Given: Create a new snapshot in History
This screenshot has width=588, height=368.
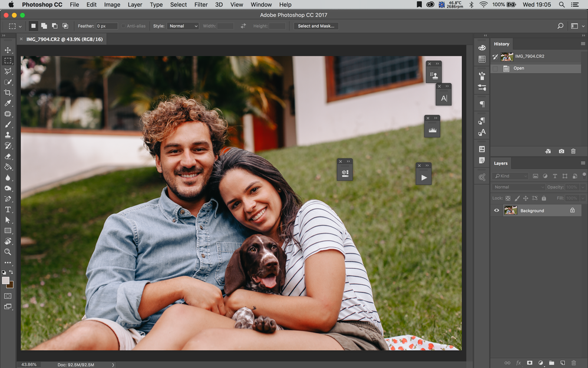Looking at the screenshot, I should (561, 151).
